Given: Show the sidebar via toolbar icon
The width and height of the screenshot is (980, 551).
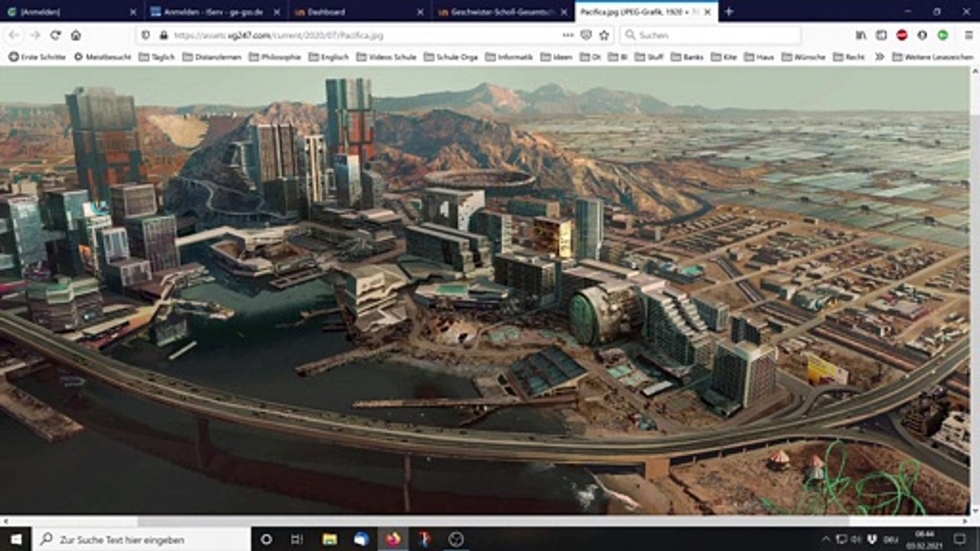Looking at the screenshot, I should click(881, 35).
